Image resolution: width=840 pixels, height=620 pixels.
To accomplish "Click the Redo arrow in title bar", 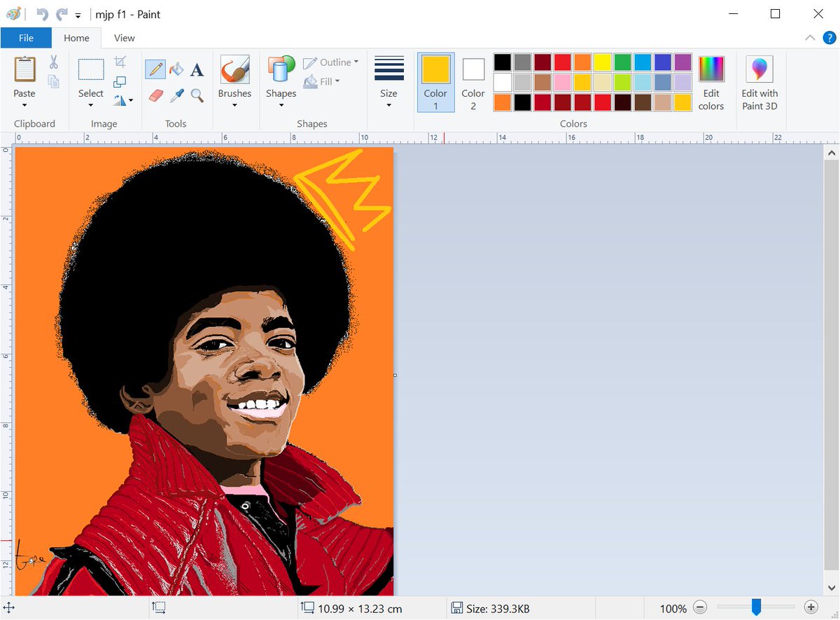I will (x=62, y=14).
